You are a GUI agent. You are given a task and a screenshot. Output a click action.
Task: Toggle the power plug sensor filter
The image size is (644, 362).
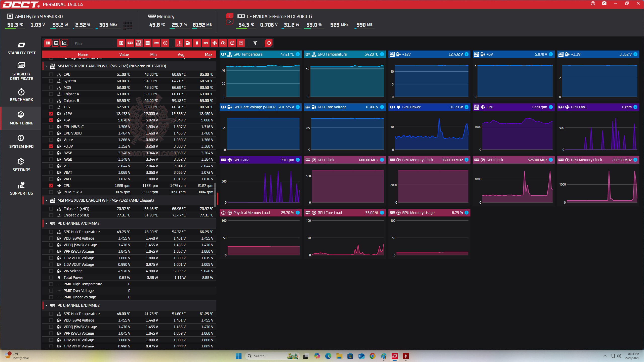point(197,43)
